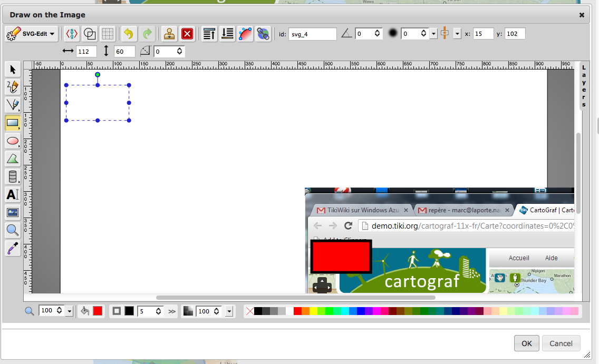Viewport: 599px width, 364px height.
Task: Open the align position dropdown
Action: tap(457, 34)
